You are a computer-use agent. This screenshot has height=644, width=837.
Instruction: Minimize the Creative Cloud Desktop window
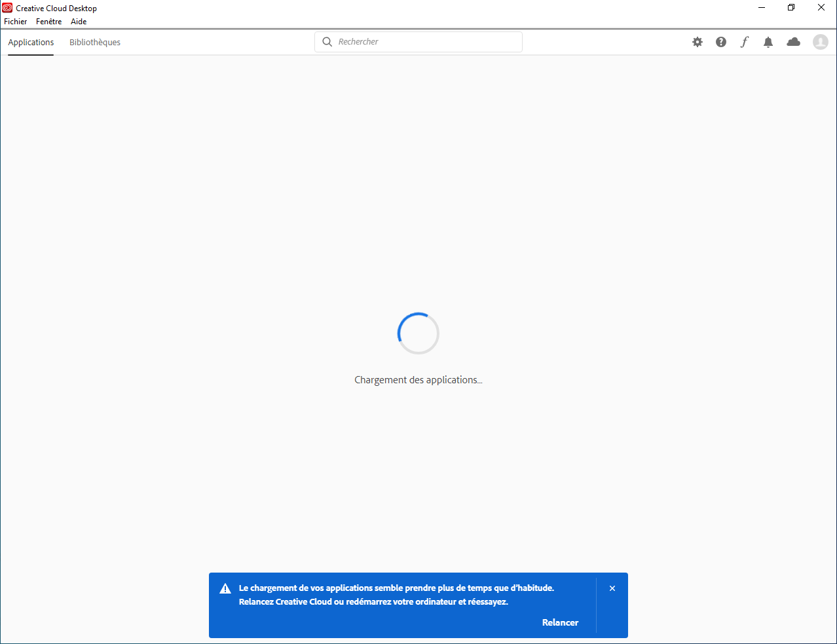click(x=762, y=8)
